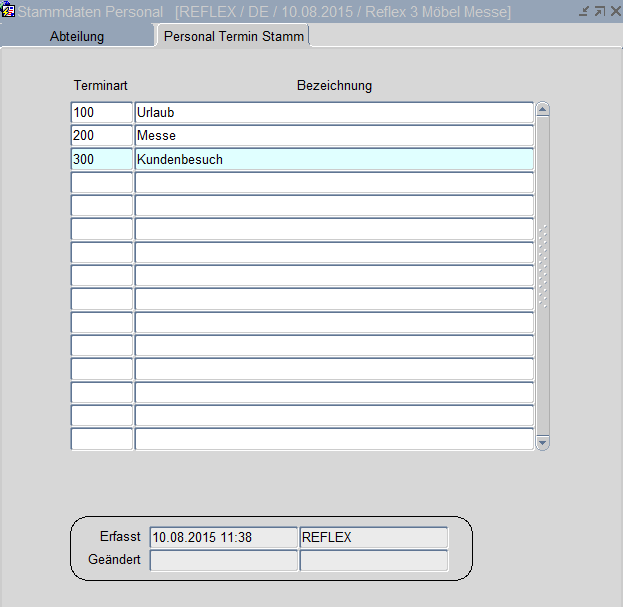Select Terminart field containing 100

102,113
